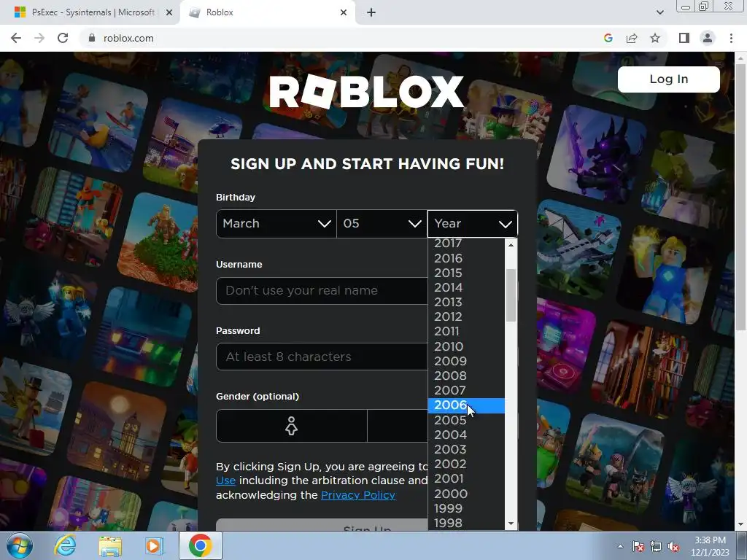This screenshot has height=560, width=747.
Task: Choose 2009 in the year list
Action: click(x=466, y=361)
